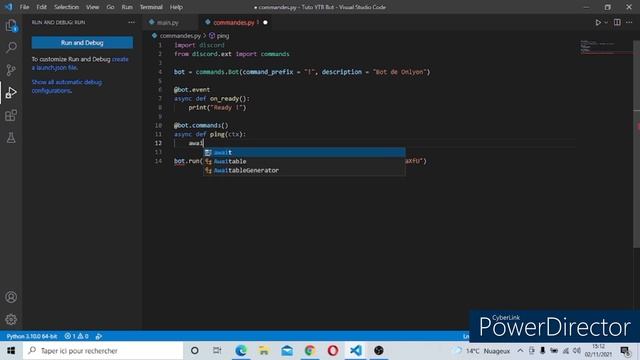
Task: Open File Explorer from taskbar
Action: pos(264,351)
